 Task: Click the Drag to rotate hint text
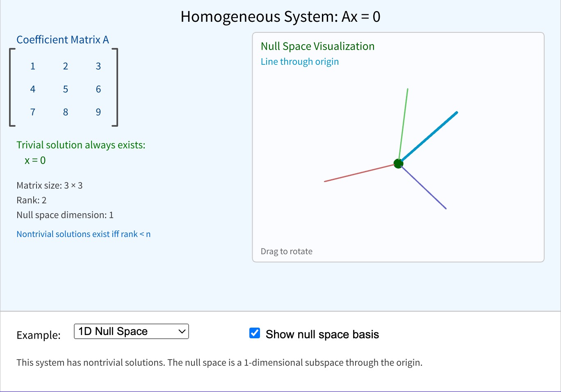286,251
